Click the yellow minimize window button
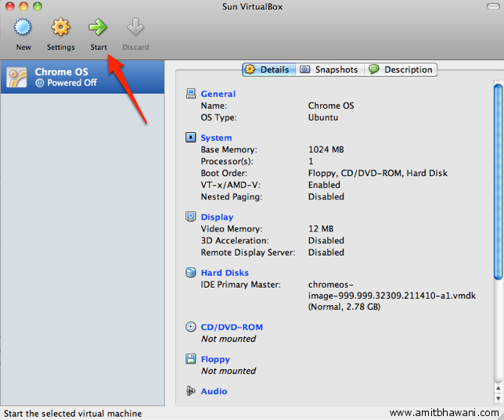The width and height of the screenshot is (504, 420). pos(23,6)
